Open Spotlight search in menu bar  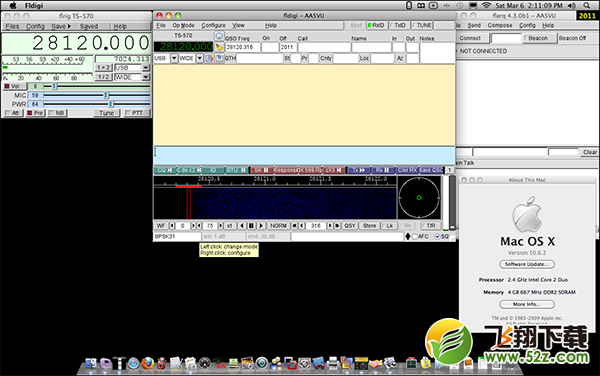click(x=587, y=5)
